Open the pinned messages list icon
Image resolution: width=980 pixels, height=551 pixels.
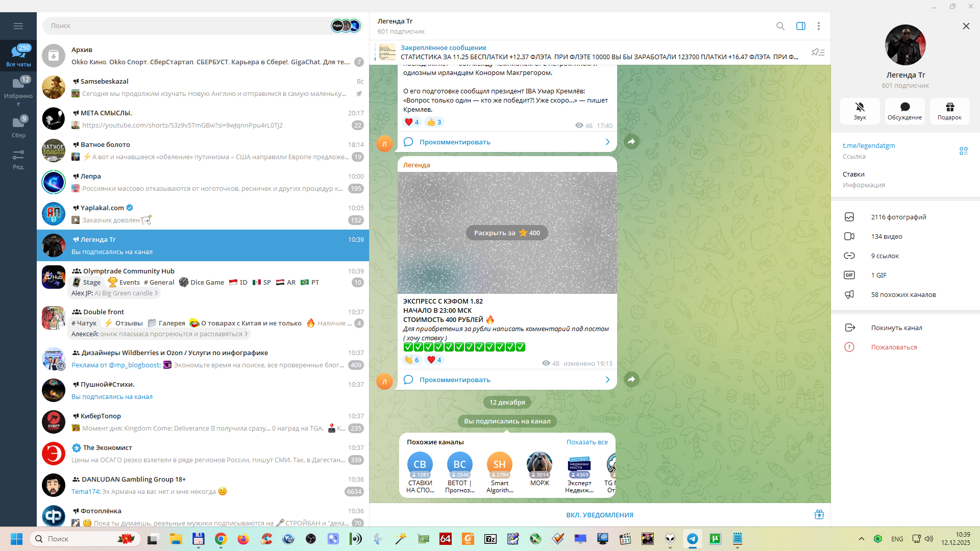[x=818, y=53]
